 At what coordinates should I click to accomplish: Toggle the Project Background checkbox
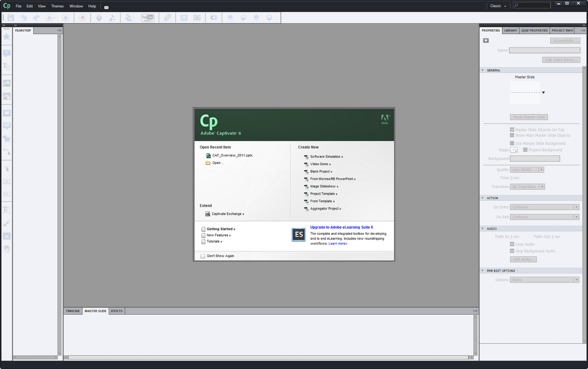[x=525, y=150]
